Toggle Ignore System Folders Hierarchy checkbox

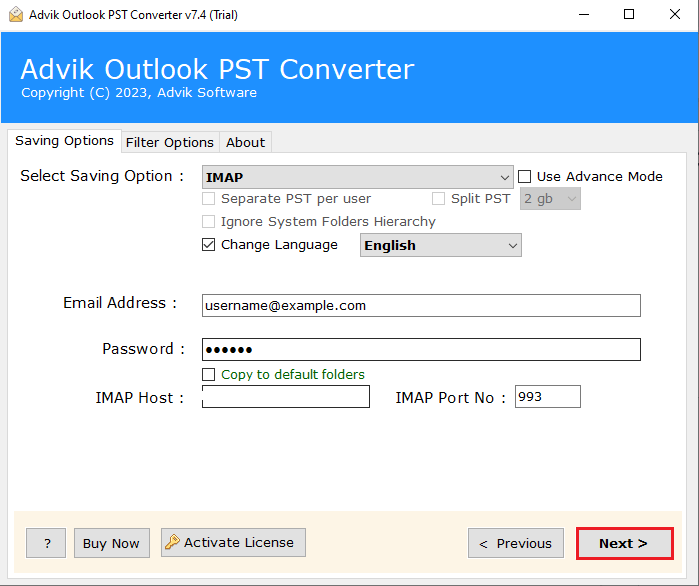coord(209,221)
